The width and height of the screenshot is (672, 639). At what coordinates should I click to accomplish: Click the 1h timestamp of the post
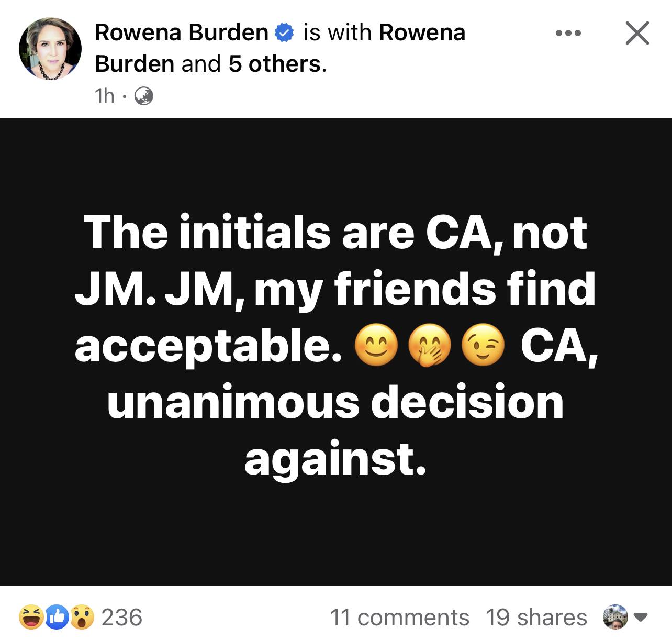point(104,96)
